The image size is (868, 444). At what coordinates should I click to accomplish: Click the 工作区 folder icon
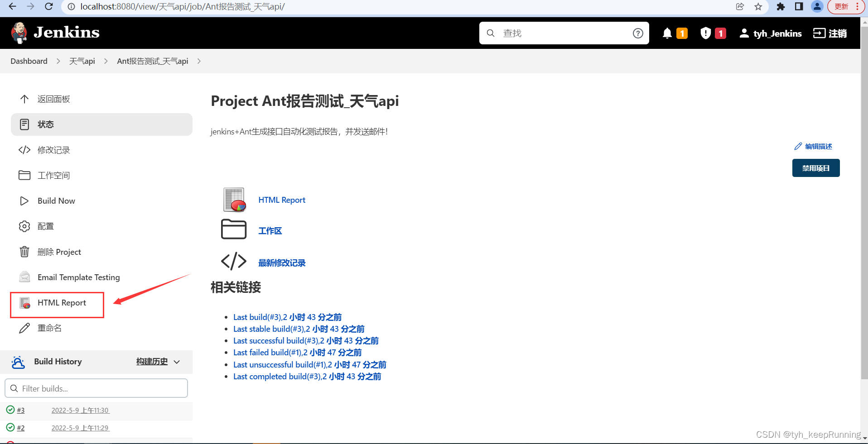pyautogui.click(x=234, y=229)
